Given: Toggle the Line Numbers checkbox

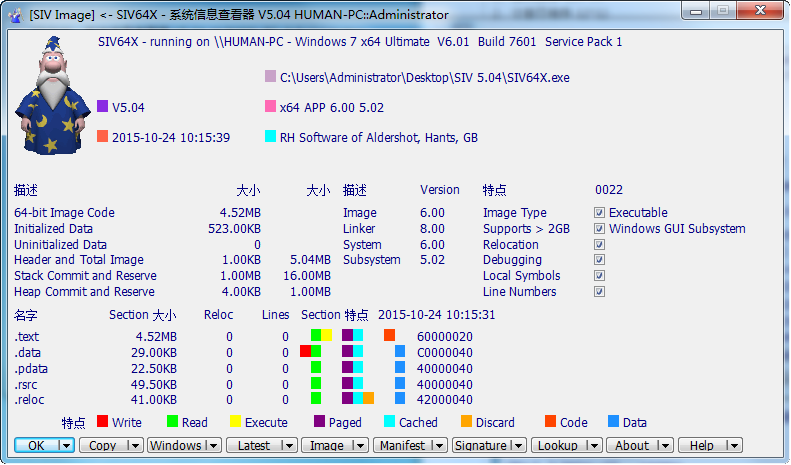Looking at the screenshot, I should (599, 292).
